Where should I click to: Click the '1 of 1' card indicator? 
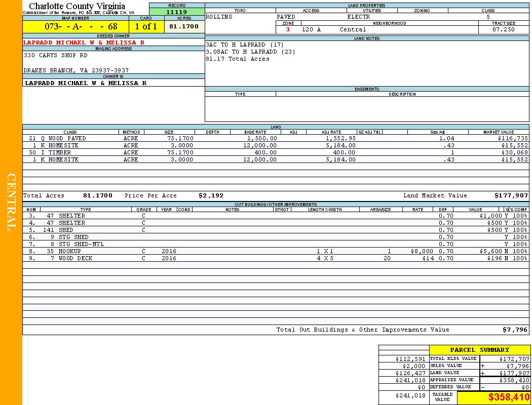[146, 27]
